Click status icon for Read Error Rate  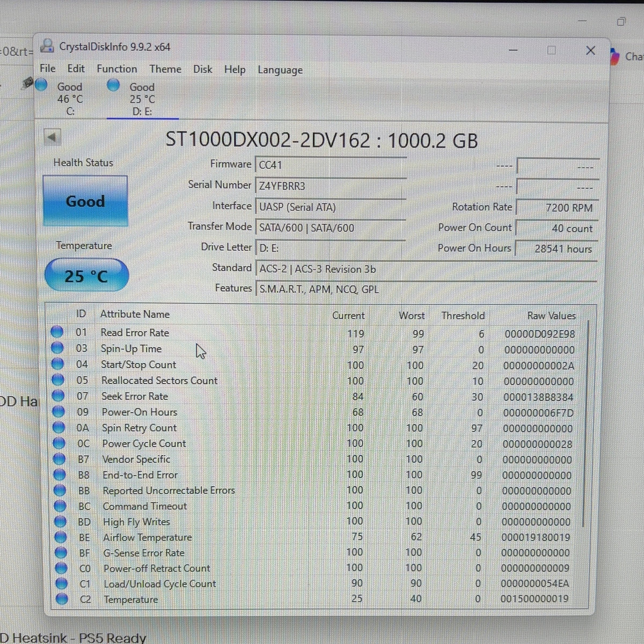[57, 332]
